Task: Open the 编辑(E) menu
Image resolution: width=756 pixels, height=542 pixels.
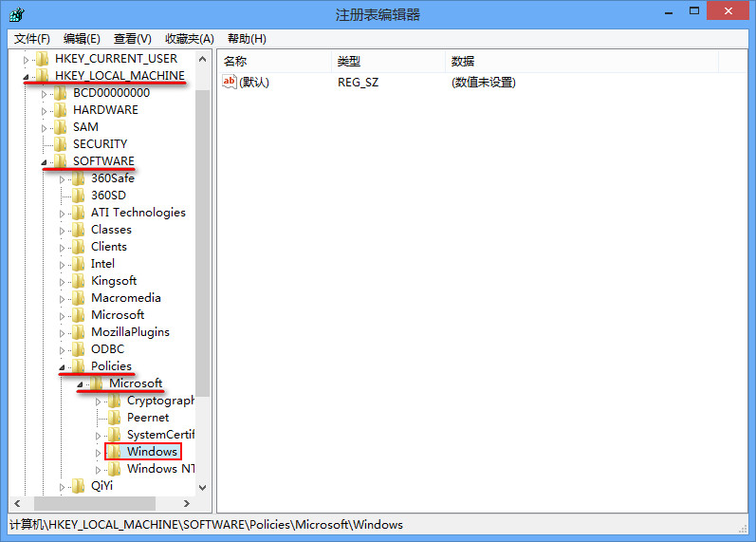Action: click(x=82, y=39)
